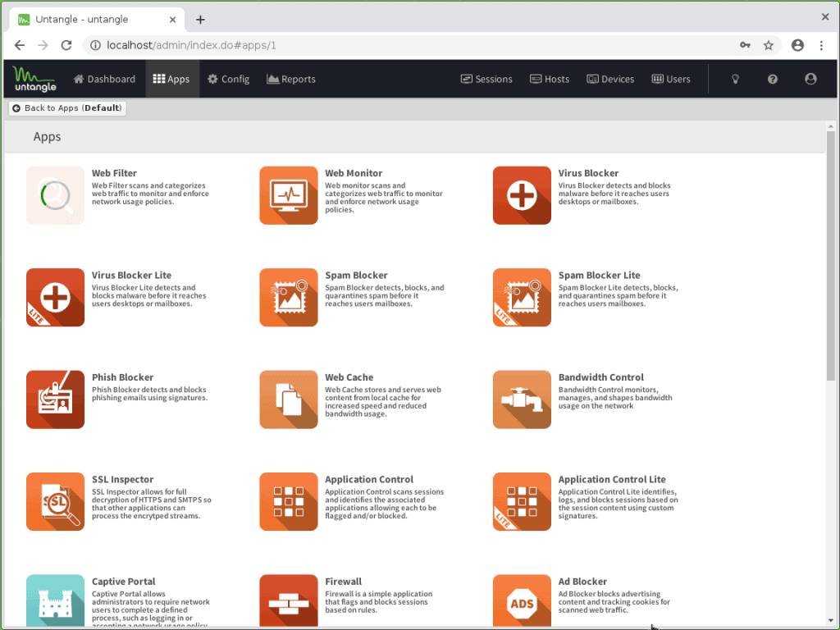The height and width of the screenshot is (630, 840).
Task: Click the Captive Portal title text
Action: pos(124,582)
